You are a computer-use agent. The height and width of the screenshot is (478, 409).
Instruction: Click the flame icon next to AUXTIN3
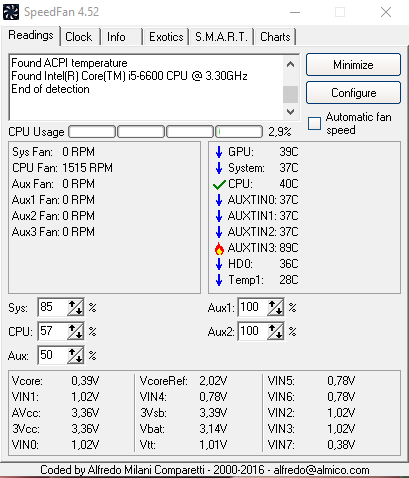click(x=219, y=248)
